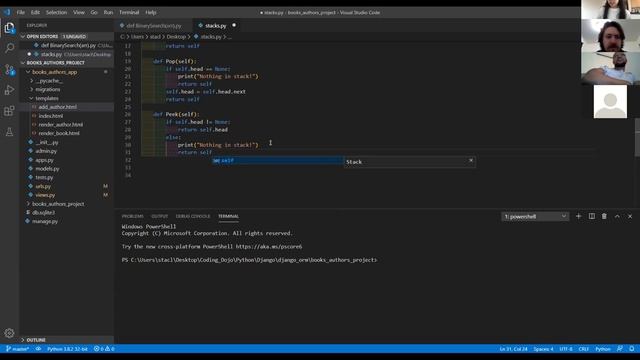The image size is (640, 360).
Task: Click the Python interpreter version in status bar
Action: point(67,349)
